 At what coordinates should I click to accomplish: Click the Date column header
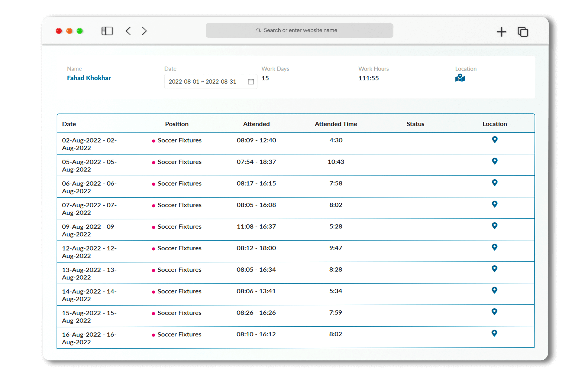point(69,124)
